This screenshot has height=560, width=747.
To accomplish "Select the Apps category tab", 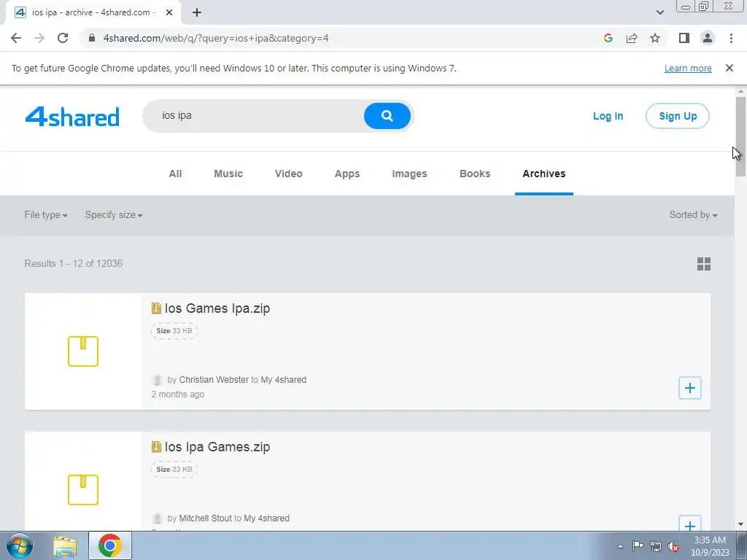I will [x=347, y=174].
